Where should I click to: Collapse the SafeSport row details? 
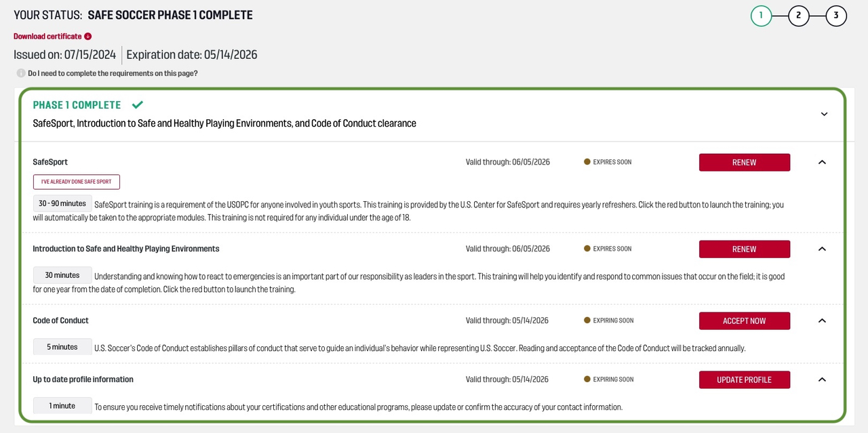point(822,162)
